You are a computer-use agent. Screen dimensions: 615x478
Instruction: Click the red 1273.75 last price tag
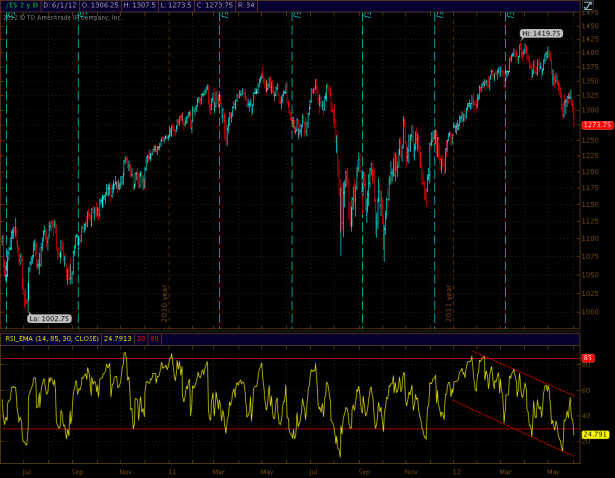point(594,125)
